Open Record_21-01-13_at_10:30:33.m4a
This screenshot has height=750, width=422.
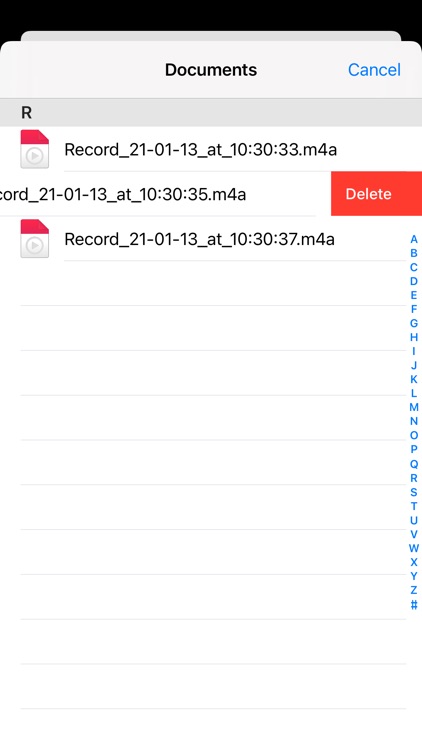pyautogui.click(x=200, y=150)
